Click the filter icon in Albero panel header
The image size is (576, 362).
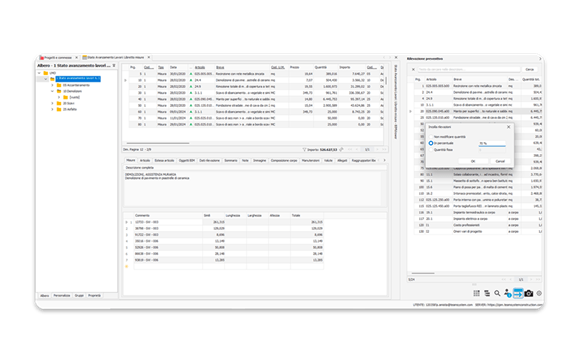tap(114, 65)
